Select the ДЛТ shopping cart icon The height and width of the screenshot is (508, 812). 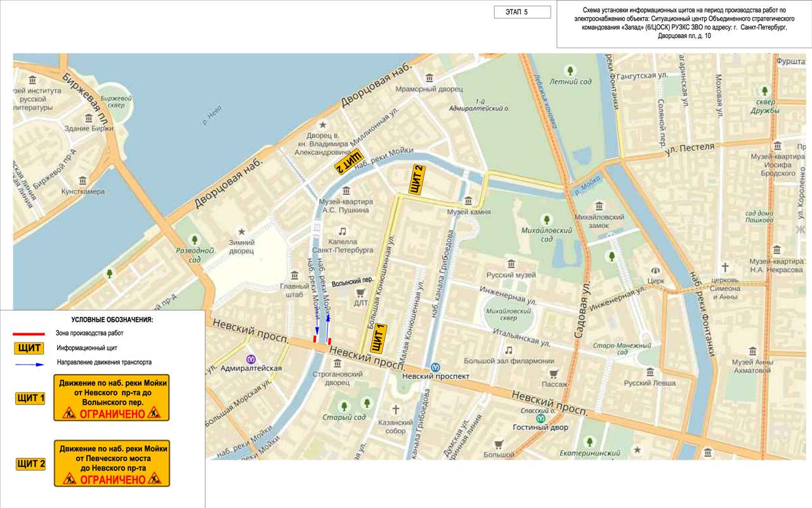pos(361,292)
